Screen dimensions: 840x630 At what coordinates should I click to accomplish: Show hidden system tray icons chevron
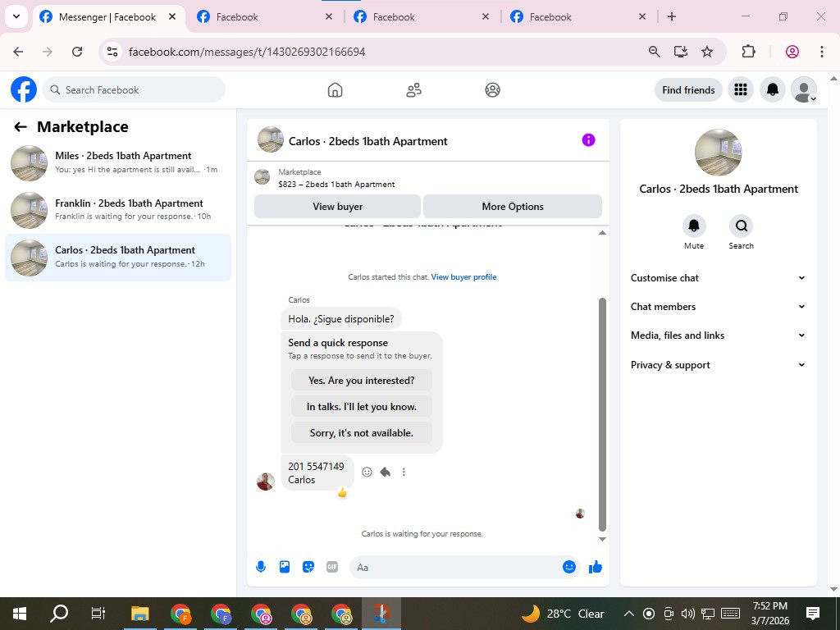point(629,614)
